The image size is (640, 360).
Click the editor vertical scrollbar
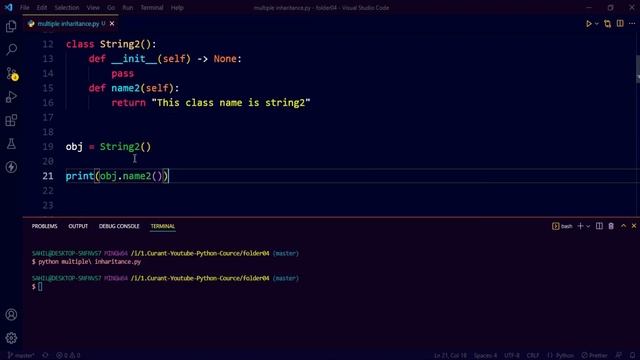(x=637, y=69)
